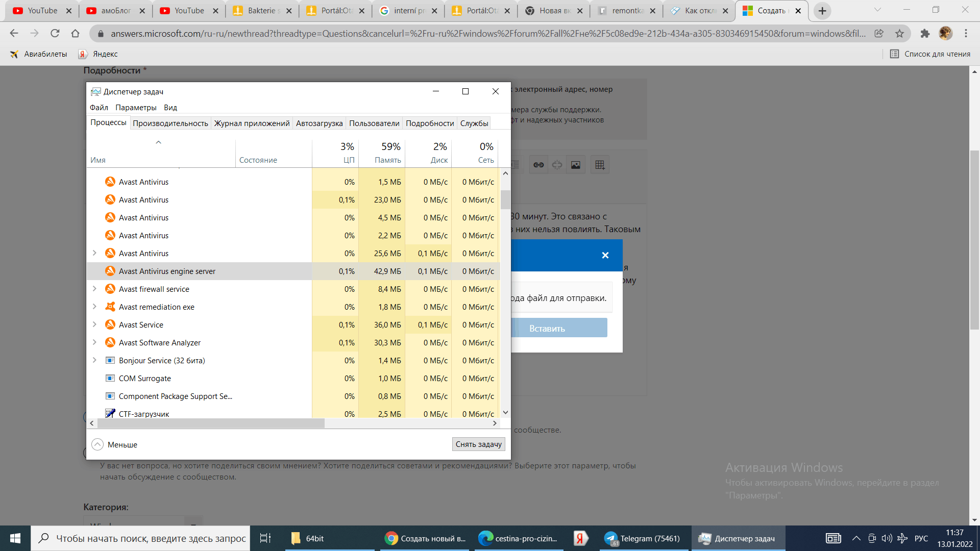
Task: Click the Снять задачу button
Action: coord(478,444)
